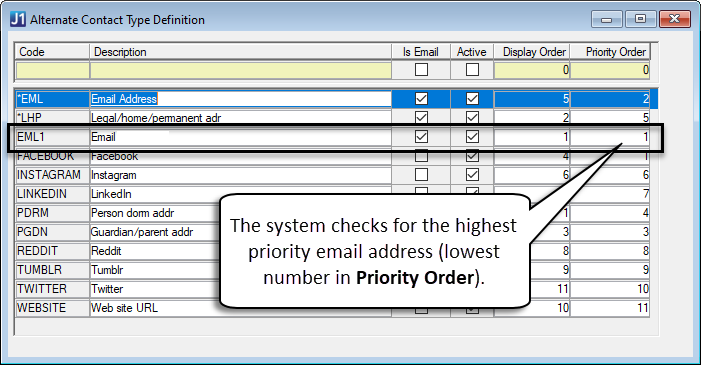Click the Display Order filter field
This screenshot has width=701, height=365.
532,70
